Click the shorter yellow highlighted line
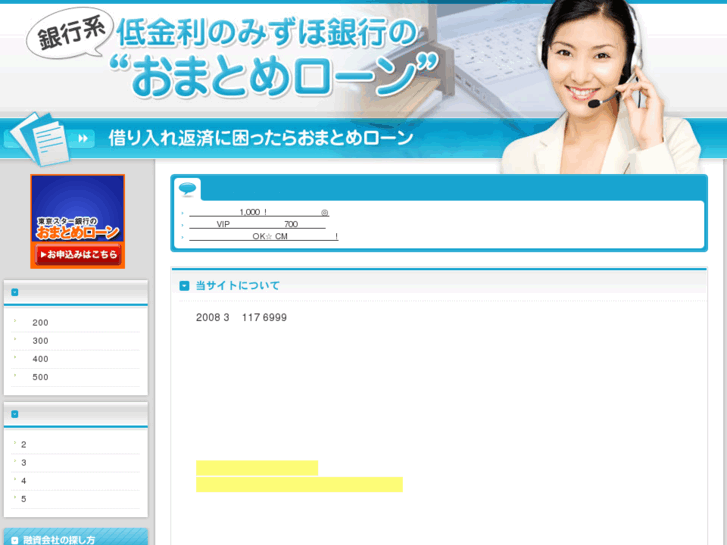 (x=257, y=468)
